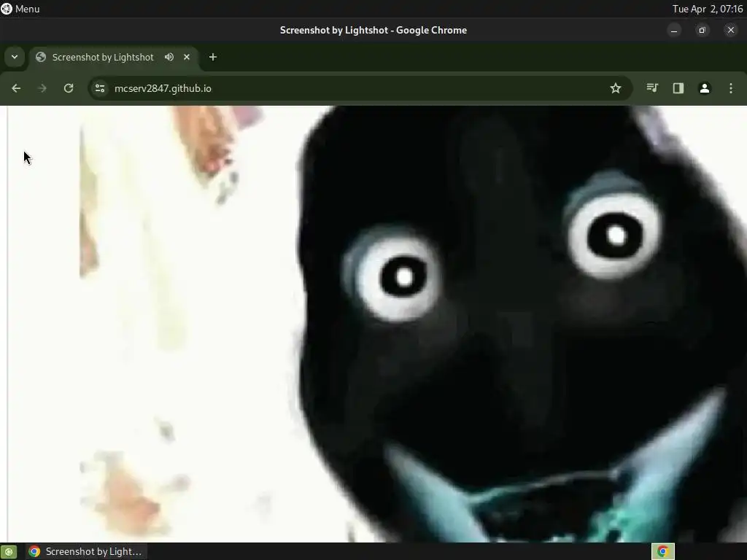
Task: Click the address bar showing mcserv2847.github.io
Action: click(x=360, y=88)
